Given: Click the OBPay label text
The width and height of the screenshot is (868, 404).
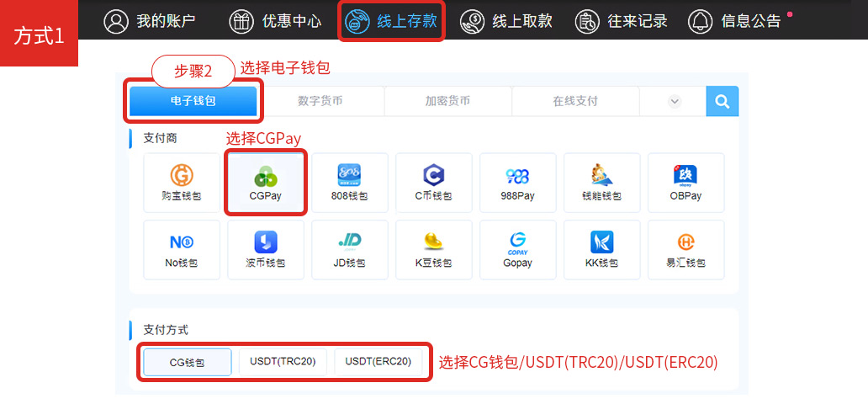Looking at the screenshot, I should [x=685, y=196].
